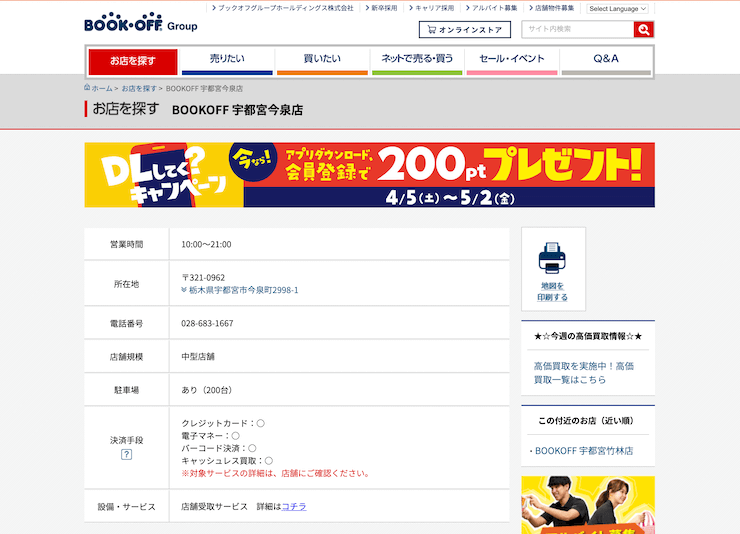Click the 駐車場 row label

[x=126, y=390]
